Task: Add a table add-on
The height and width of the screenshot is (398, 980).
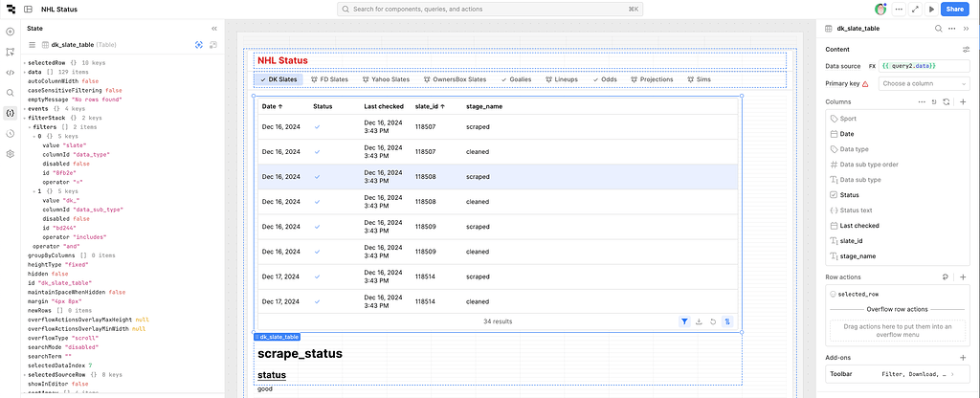Action: tap(963, 358)
